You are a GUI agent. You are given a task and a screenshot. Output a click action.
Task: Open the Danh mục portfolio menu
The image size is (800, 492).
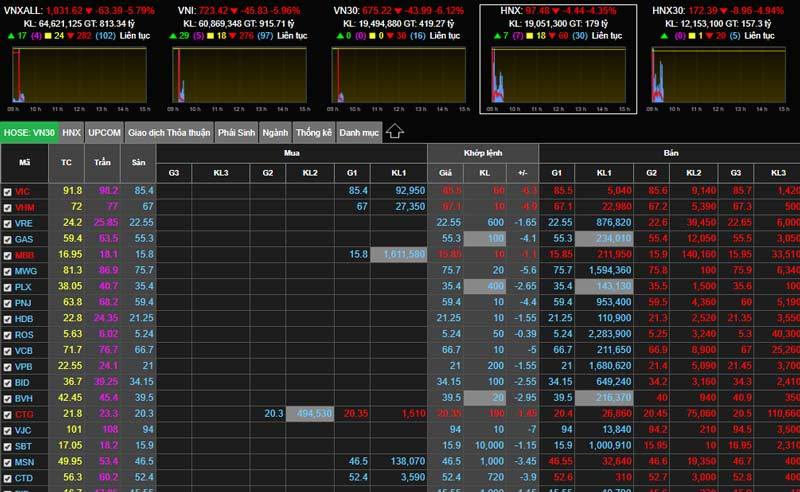[358, 132]
